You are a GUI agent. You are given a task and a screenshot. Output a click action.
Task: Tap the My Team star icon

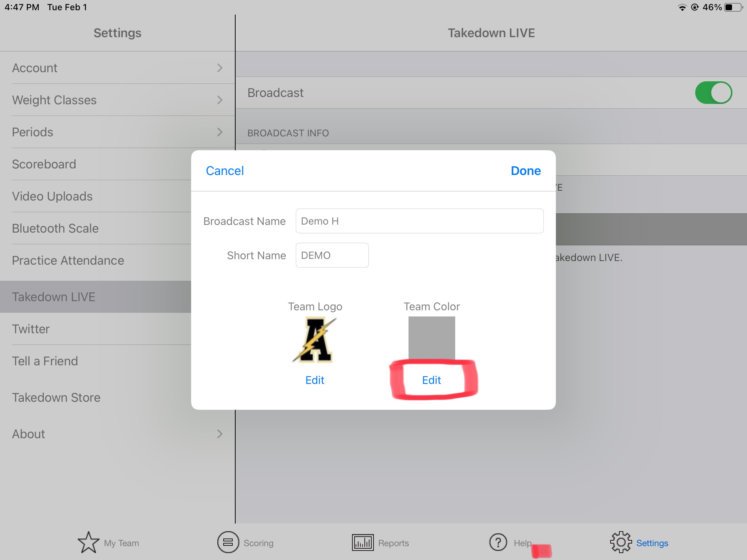point(88,542)
